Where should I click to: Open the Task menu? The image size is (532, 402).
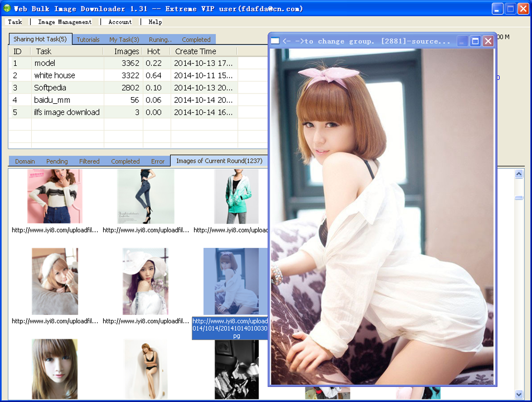pos(15,22)
